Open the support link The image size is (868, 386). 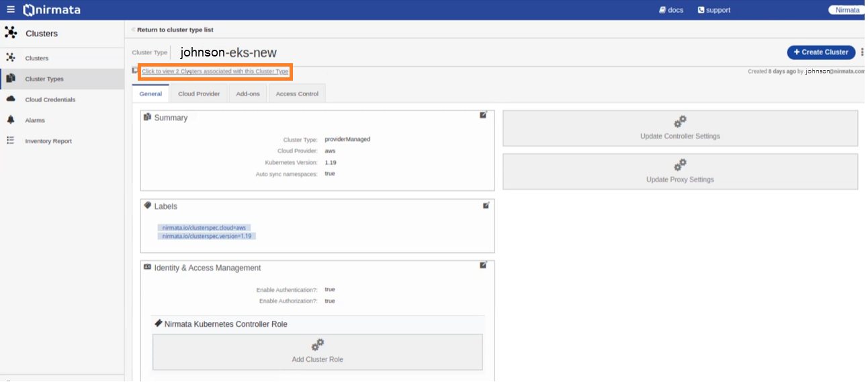(714, 10)
